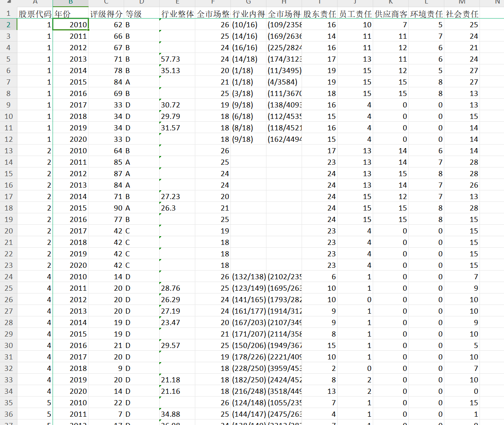Select the cell containing (124/148)
This screenshot has height=425, width=504.
click(x=248, y=402)
